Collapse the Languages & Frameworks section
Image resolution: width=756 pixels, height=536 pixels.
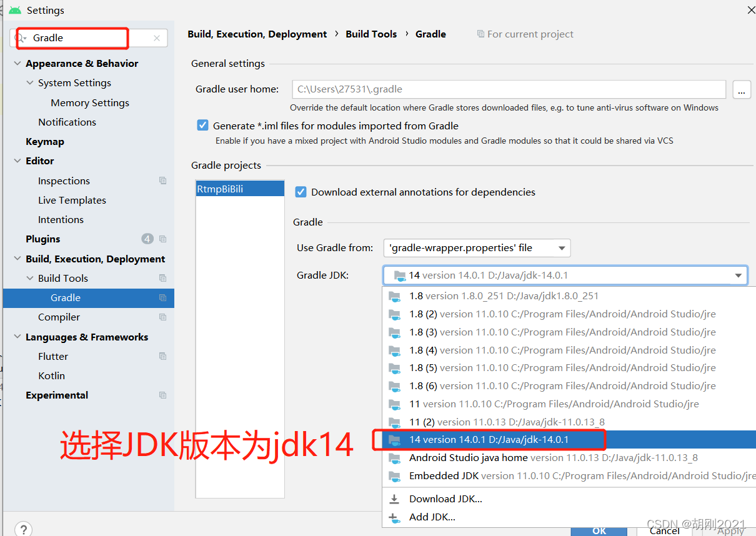point(17,337)
